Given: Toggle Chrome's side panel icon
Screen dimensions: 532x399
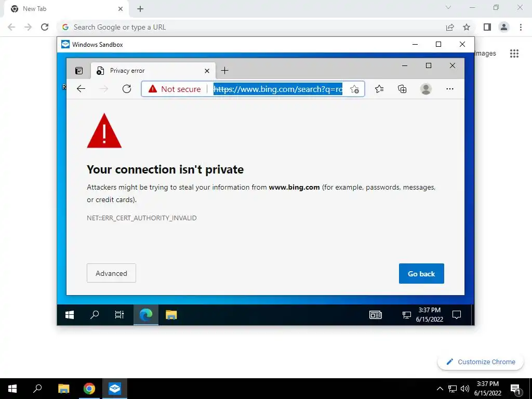Looking at the screenshot, I should (x=487, y=27).
